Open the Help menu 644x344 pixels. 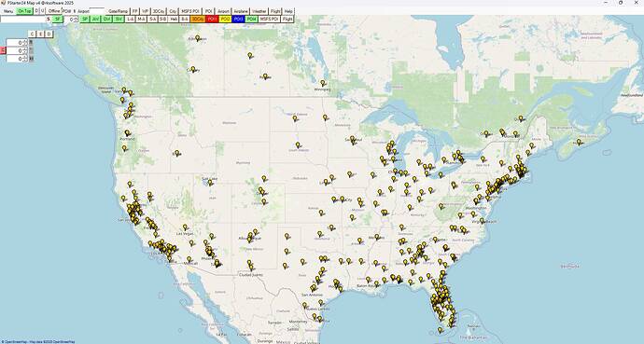tap(288, 11)
